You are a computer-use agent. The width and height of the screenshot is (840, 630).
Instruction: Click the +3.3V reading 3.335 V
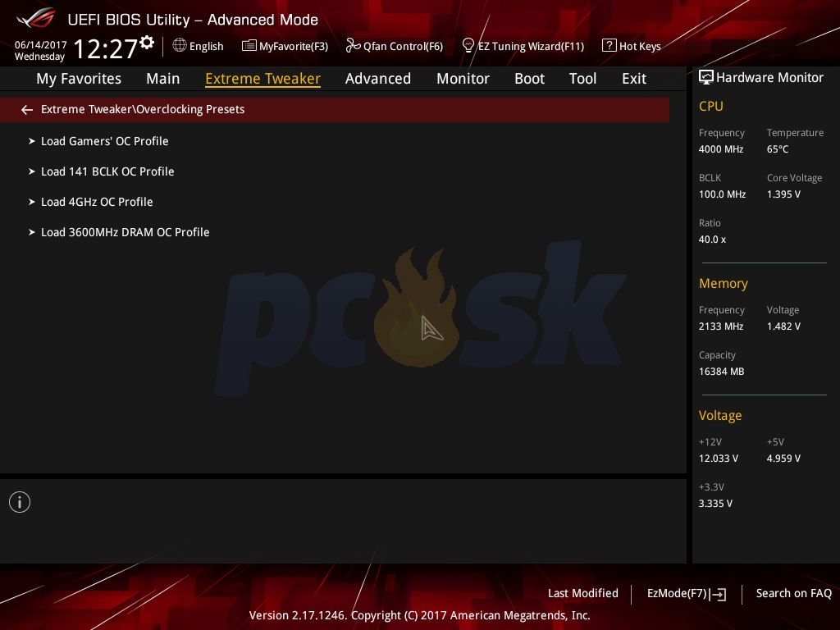pyautogui.click(x=715, y=504)
